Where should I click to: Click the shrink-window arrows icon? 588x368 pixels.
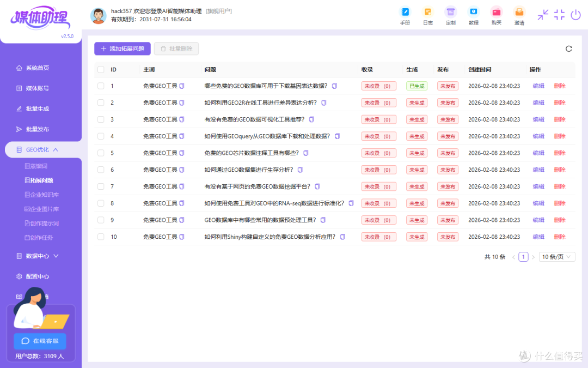pos(543,15)
